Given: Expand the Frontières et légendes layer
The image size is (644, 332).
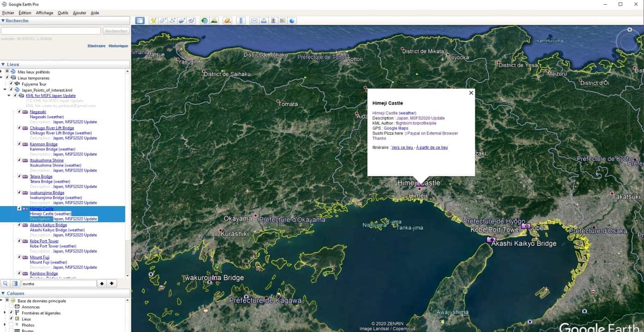Looking at the screenshot, I should coord(5,313).
